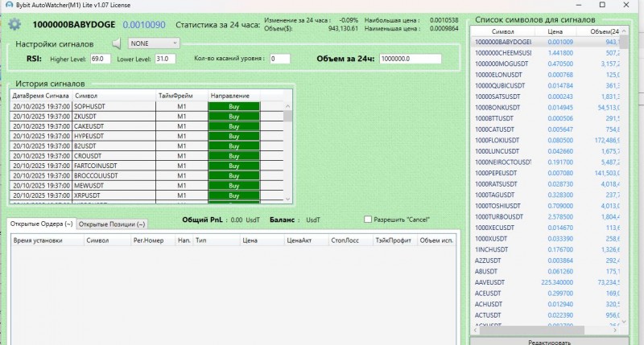The height and width of the screenshot is (345, 644).
Task: Select MEWUSDT signal row
Action: (x=147, y=186)
